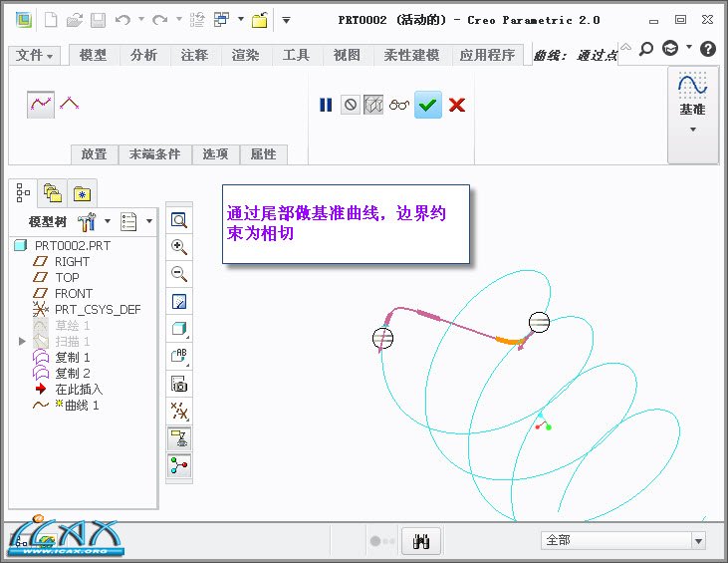Click the binoculars find button in status bar
Screen dimensions: 728x563
[x=421, y=541]
